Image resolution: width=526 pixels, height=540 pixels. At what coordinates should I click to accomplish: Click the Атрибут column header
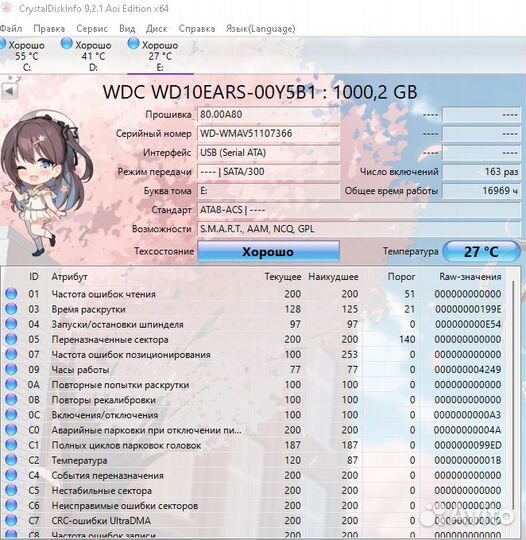69,277
